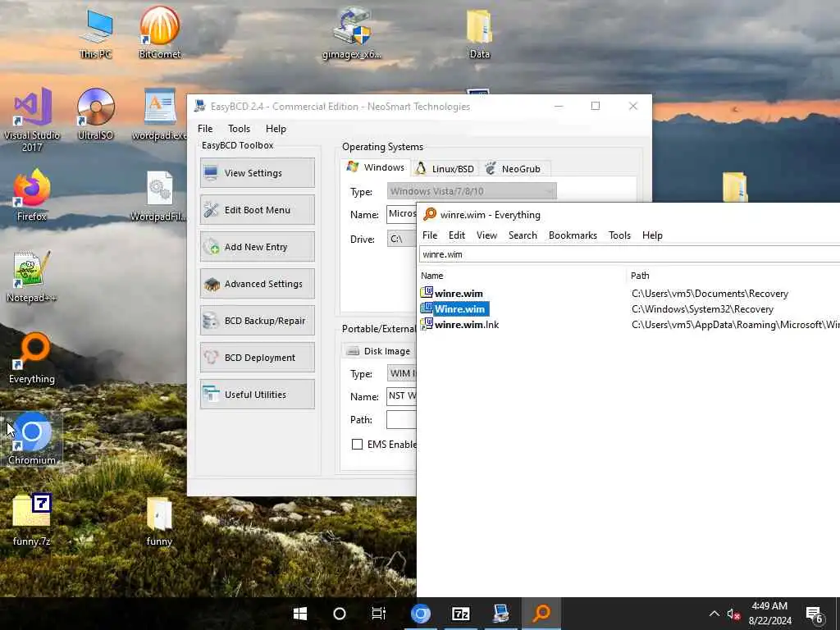The height and width of the screenshot is (630, 840).
Task: Switch to Chromium in the taskbar
Action: [421, 614]
